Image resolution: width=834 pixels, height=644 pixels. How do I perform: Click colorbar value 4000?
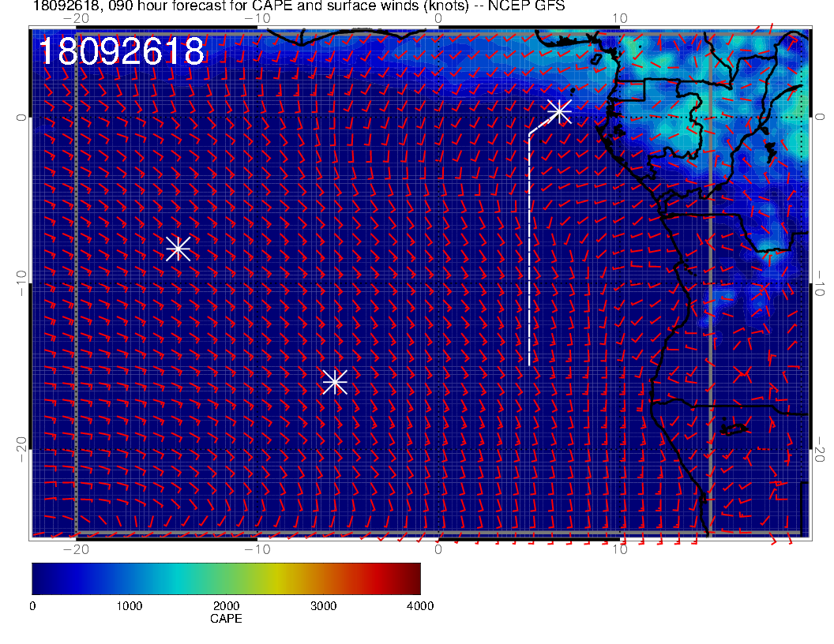(x=420, y=606)
